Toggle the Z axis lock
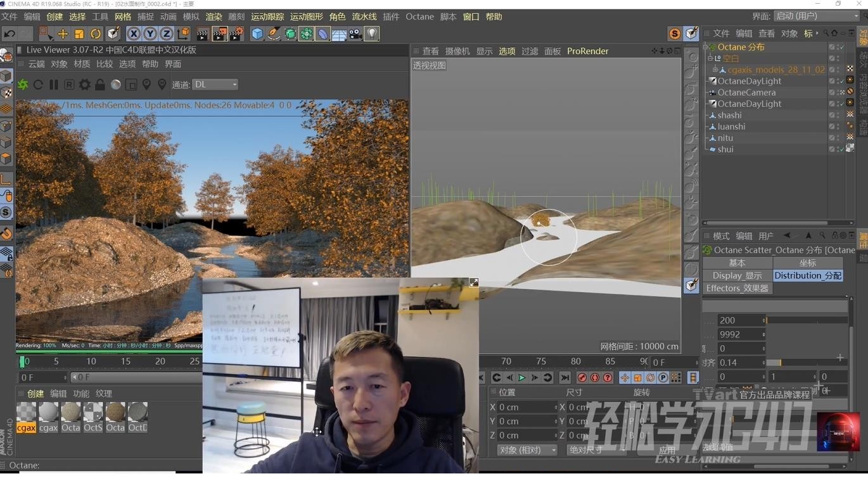868x488 pixels. coord(167,34)
